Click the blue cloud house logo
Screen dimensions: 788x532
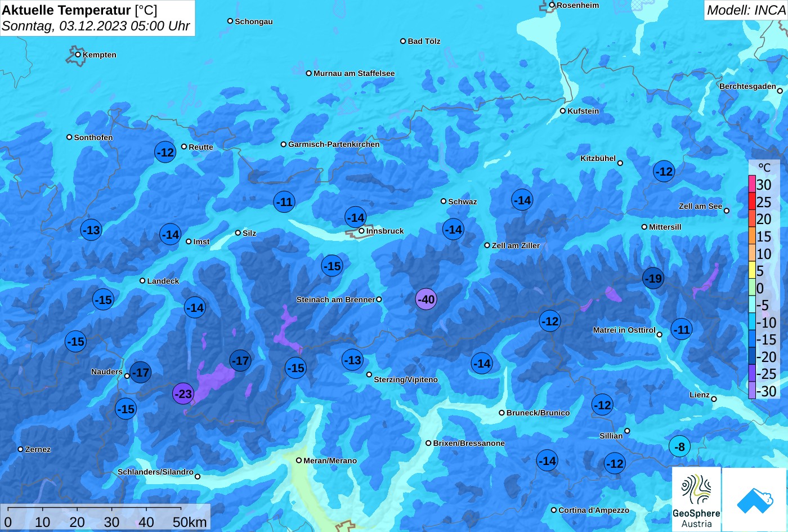pos(755,499)
